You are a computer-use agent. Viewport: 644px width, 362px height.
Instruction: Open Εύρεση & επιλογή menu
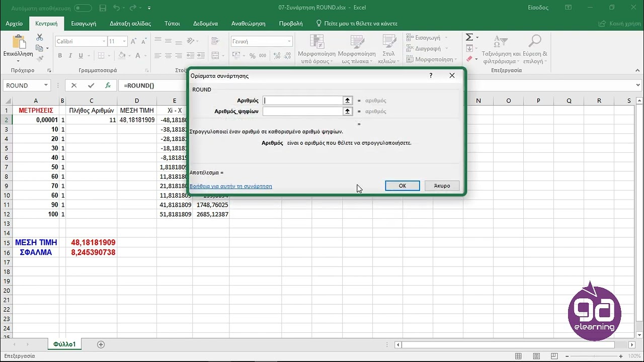[x=535, y=49]
